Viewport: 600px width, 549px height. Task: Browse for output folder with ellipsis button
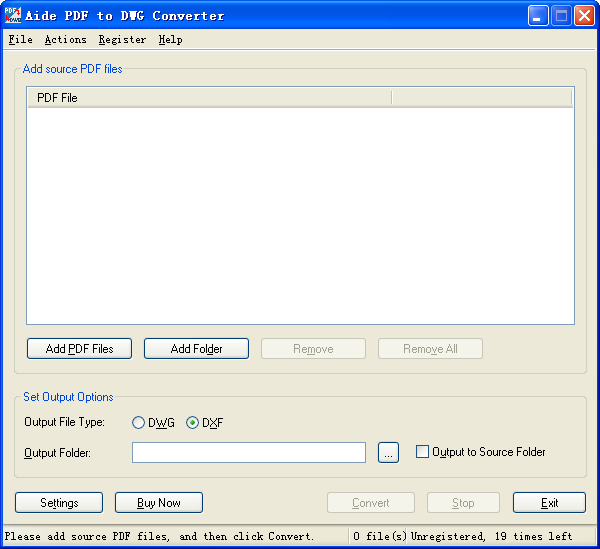point(388,453)
